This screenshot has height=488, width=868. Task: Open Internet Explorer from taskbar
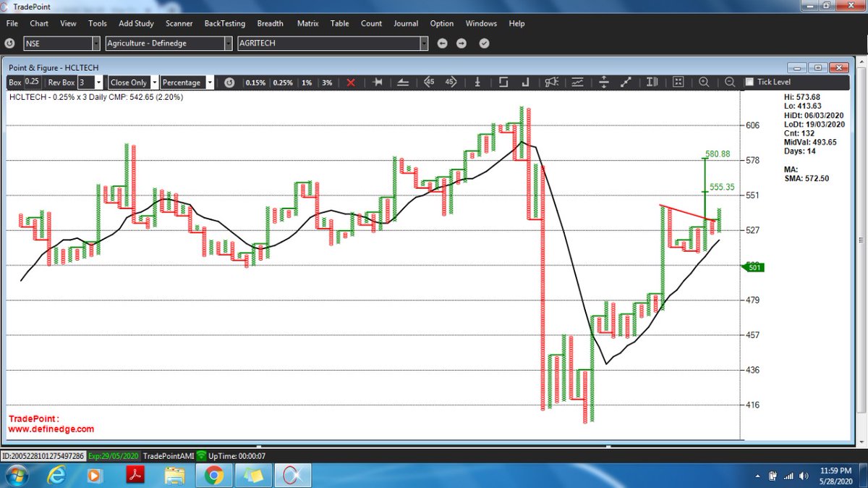point(57,476)
